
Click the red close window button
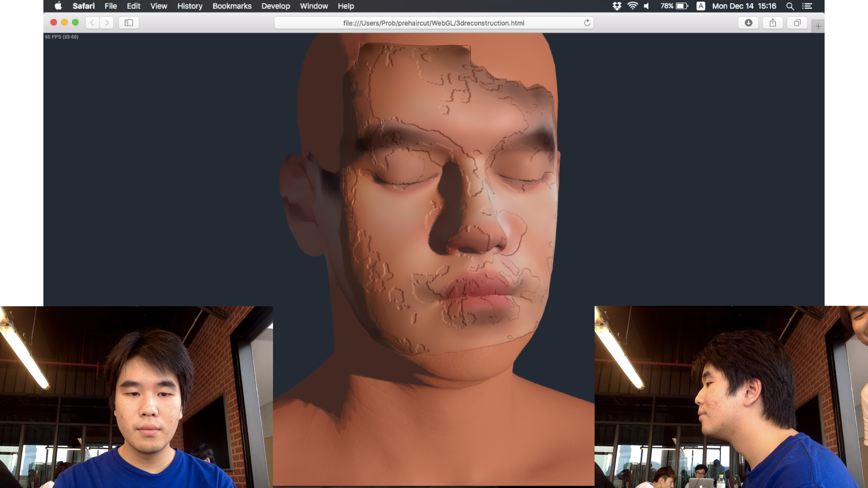click(x=54, y=23)
